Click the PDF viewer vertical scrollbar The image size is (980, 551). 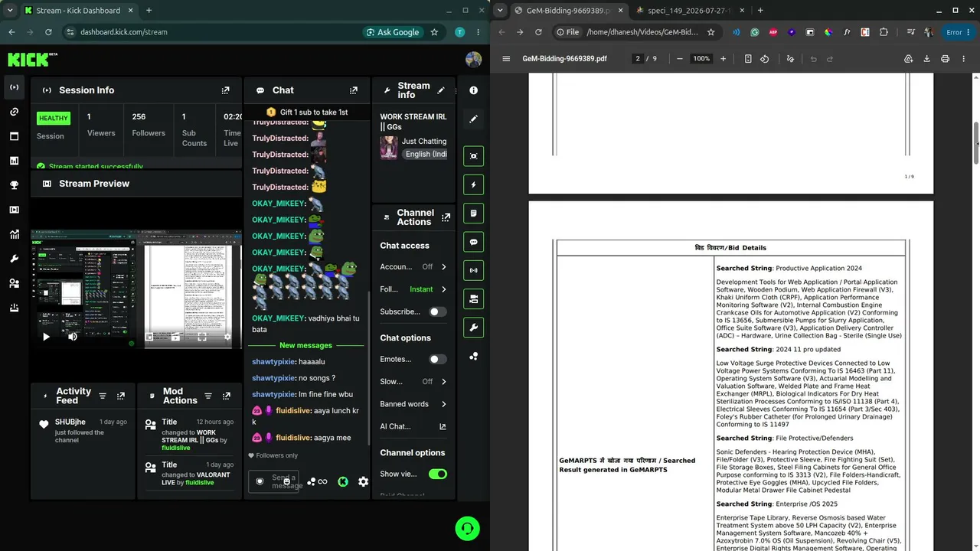pos(975,142)
